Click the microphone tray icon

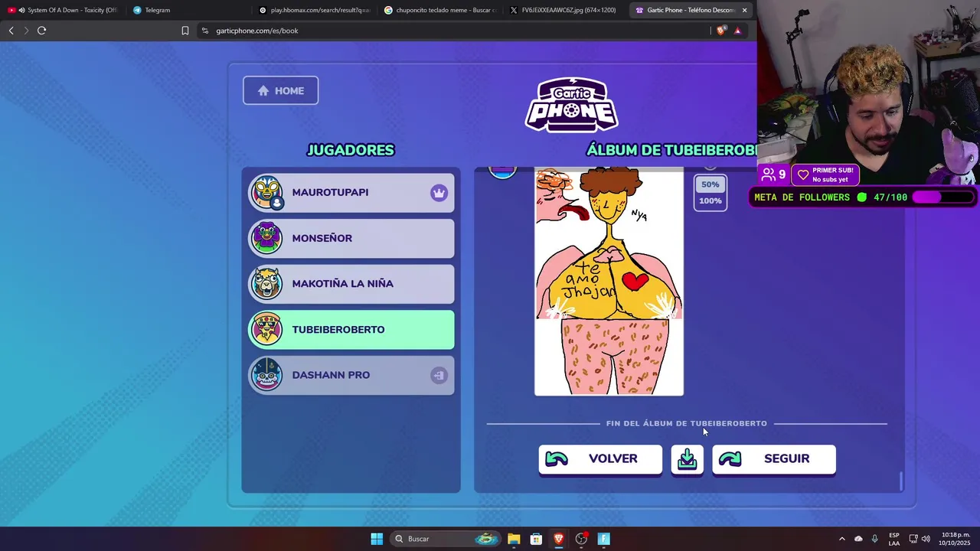pyautogui.click(x=874, y=539)
